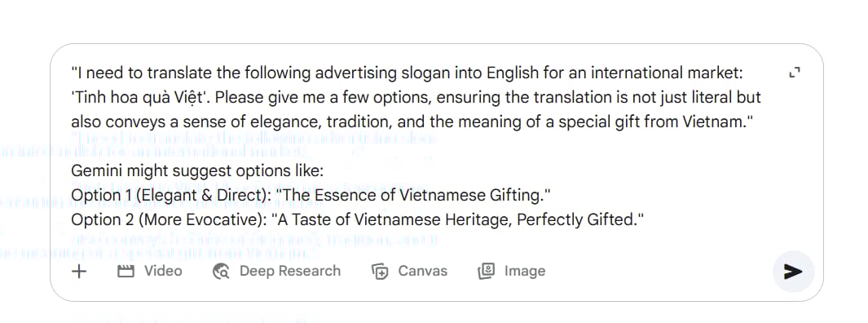Open the Canvas option label
Screen dimensions: 868x323
coord(422,271)
